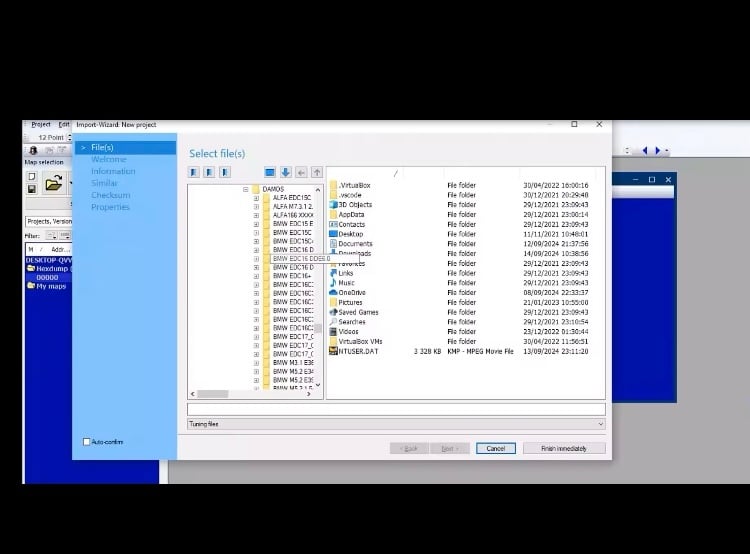Open the Project menu
This screenshot has height=554, width=750.
pos(40,124)
